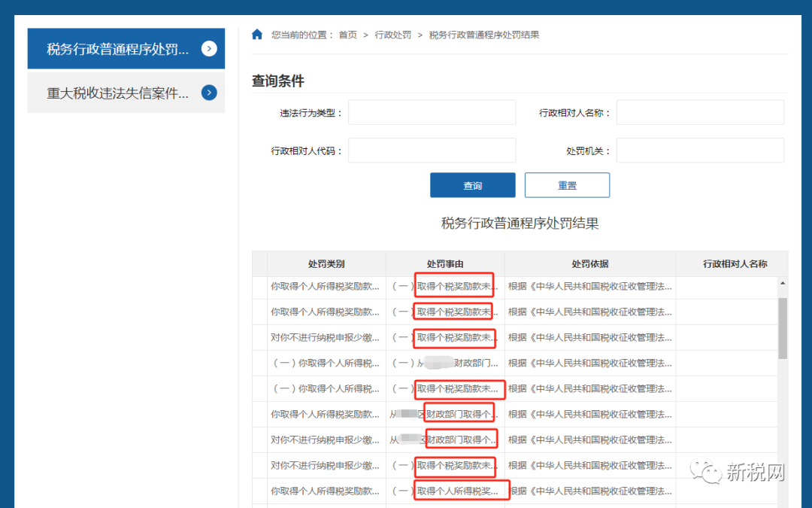812x508 pixels.
Task: Click the home icon in breadcrumb
Action: (257, 35)
